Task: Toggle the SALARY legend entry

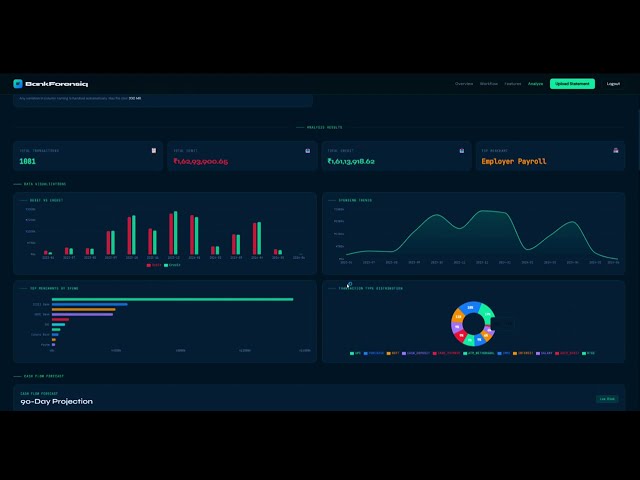Action: 544,353
